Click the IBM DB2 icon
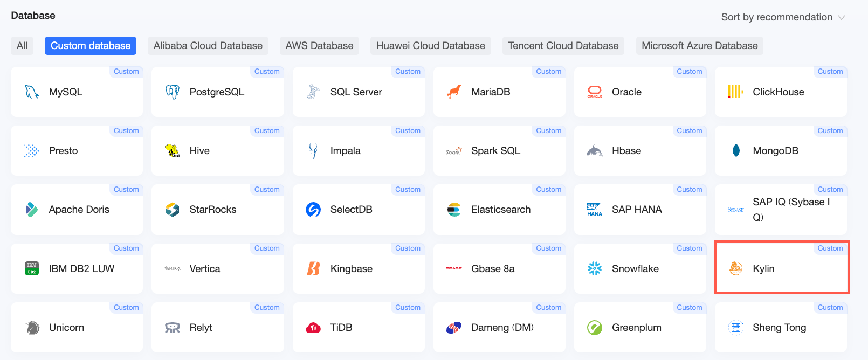Screen dimensions: 868x360 click(32, 268)
